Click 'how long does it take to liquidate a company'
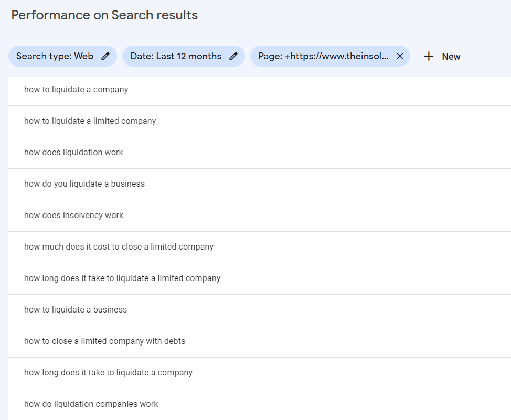Image resolution: width=511 pixels, height=420 pixels. coord(108,373)
